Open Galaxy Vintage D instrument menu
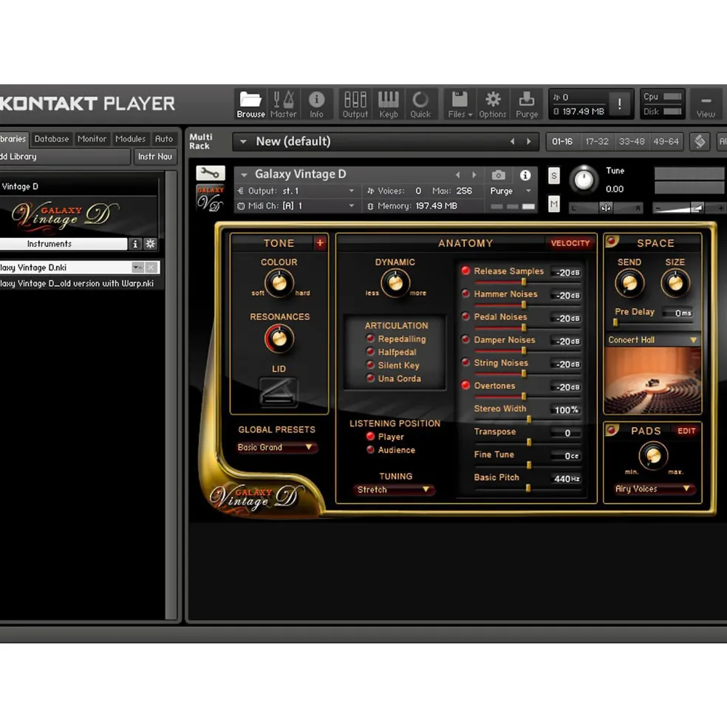Screen dimensions: 727x728 click(244, 175)
